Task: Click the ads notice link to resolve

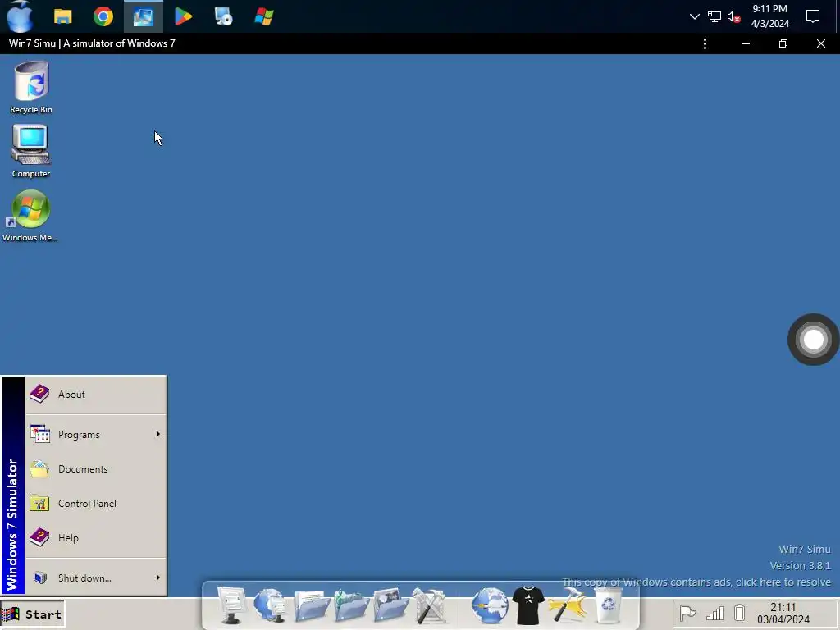Action: [696, 582]
